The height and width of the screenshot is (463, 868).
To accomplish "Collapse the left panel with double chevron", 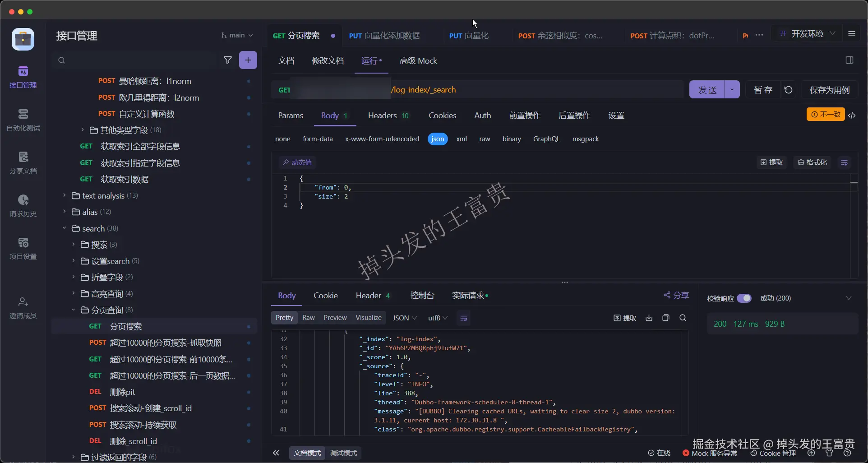I will [x=276, y=453].
